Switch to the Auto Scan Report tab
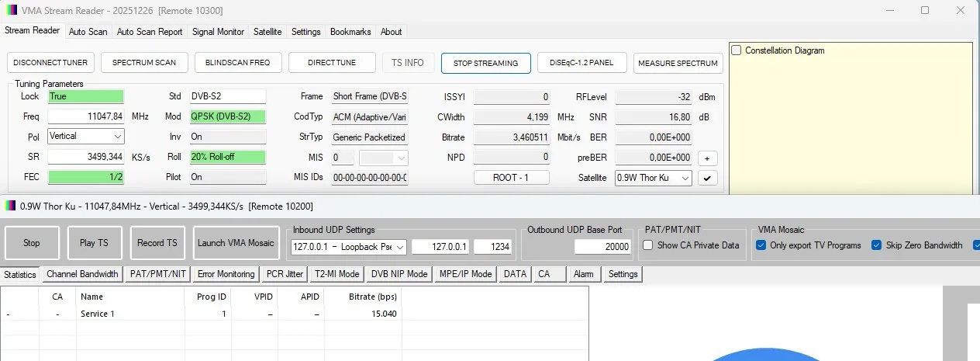 [150, 32]
